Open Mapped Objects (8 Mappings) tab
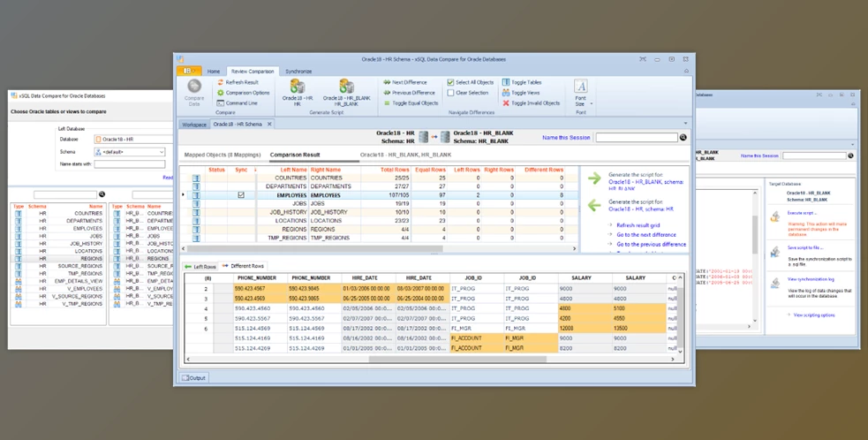The height and width of the screenshot is (440, 868). click(x=222, y=156)
